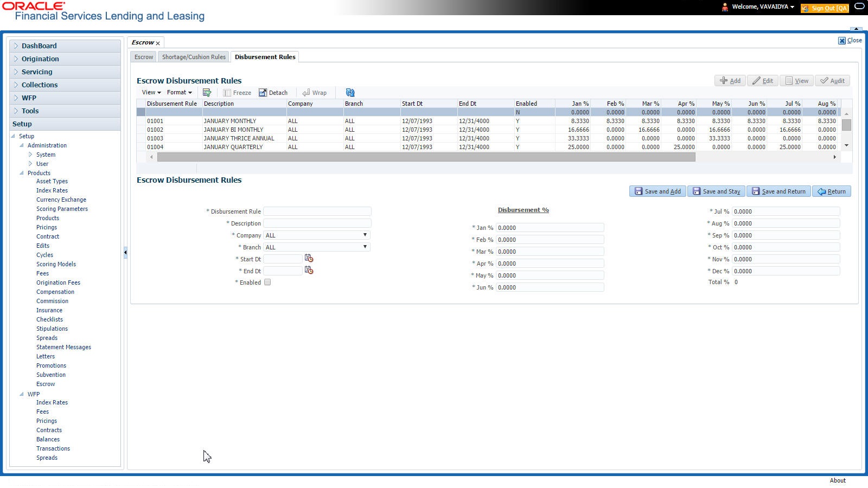
Task: Open the Start Dt calendar picker
Action: (309, 258)
